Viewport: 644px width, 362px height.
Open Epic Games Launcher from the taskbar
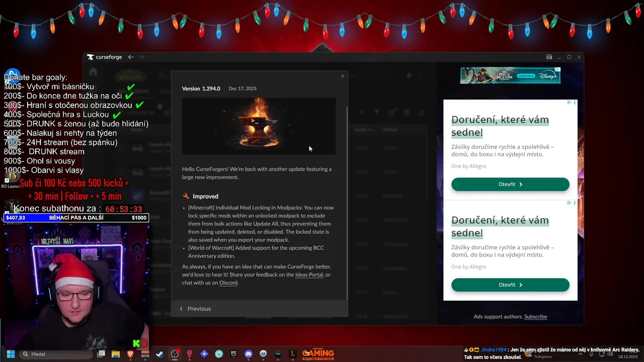point(233,354)
